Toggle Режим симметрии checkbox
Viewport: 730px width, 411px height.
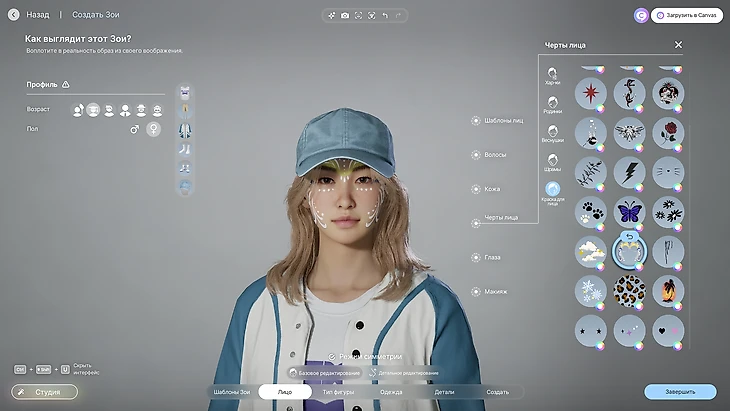pyautogui.click(x=331, y=356)
